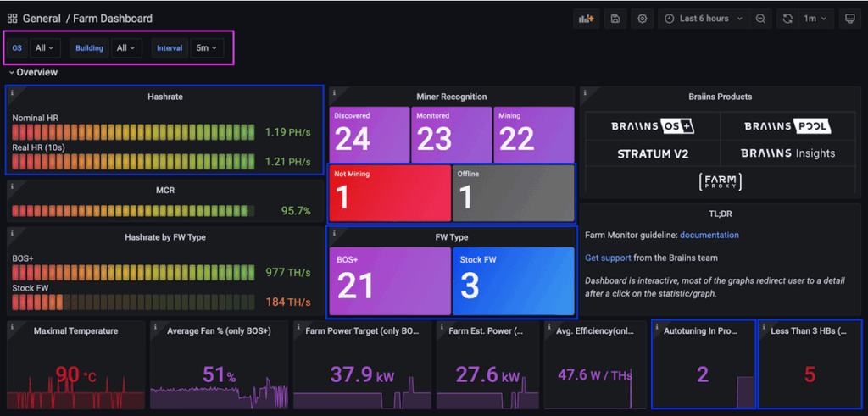Open the documentation link
Image resolution: width=868 pixels, height=416 pixels.
709,235
